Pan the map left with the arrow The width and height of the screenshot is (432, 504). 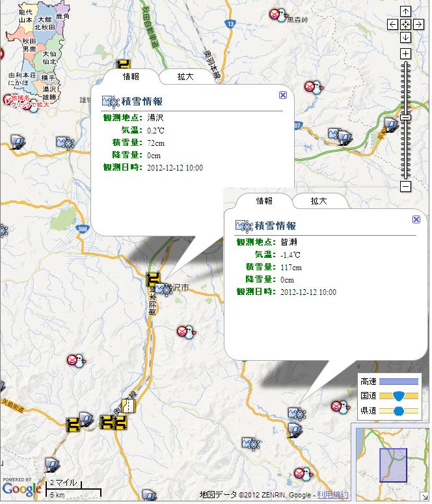[393, 24]
